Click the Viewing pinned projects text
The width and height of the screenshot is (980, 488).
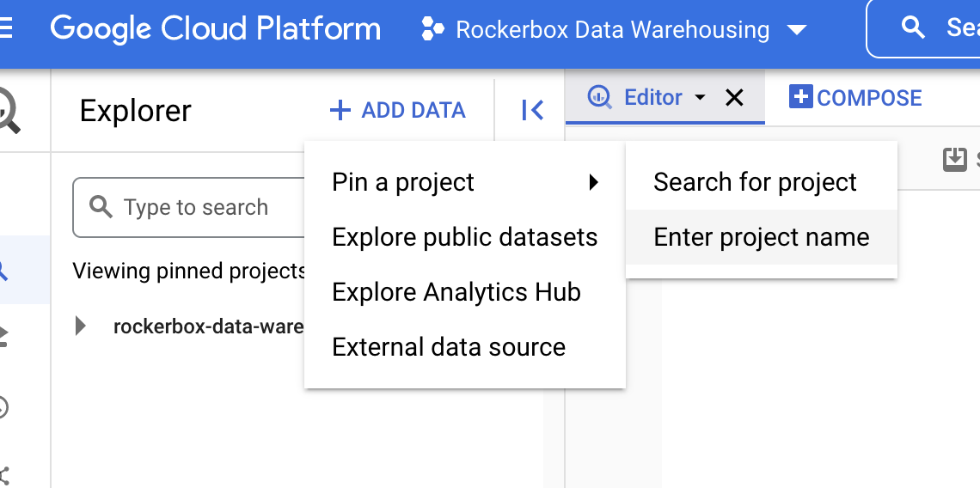click(x=189, y=271)
